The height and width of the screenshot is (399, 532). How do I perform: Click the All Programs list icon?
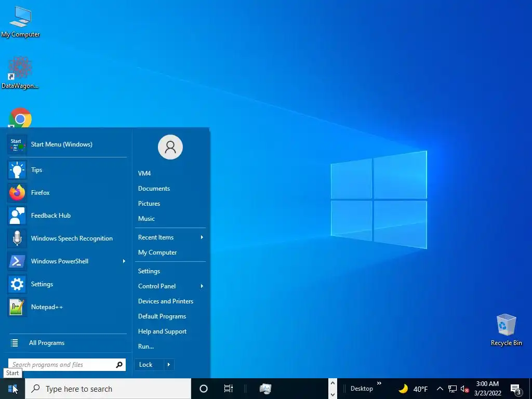pos(14,343)
